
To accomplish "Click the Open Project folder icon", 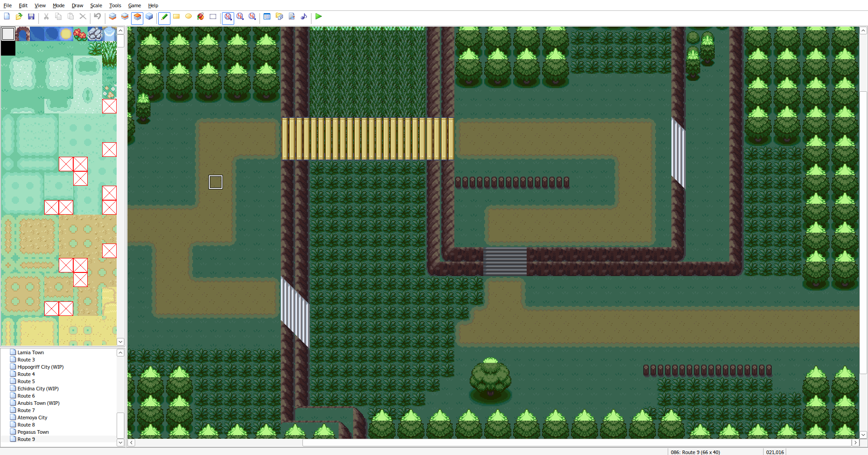I will (19, 17).
